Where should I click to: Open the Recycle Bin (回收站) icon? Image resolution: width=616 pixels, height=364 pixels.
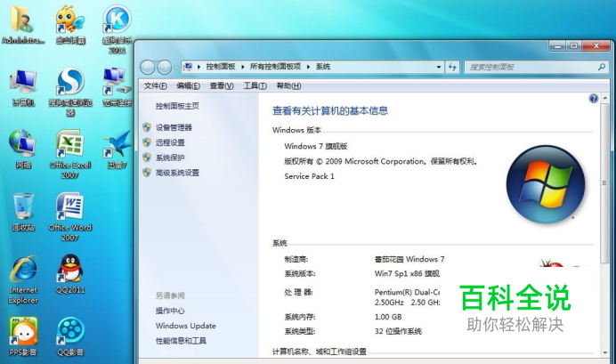[x=23, y=212]
